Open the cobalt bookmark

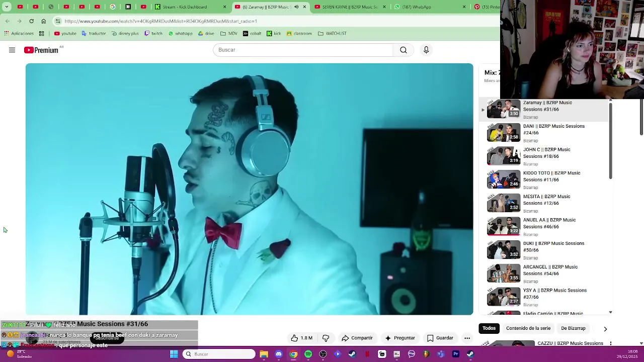coord(252,34)
